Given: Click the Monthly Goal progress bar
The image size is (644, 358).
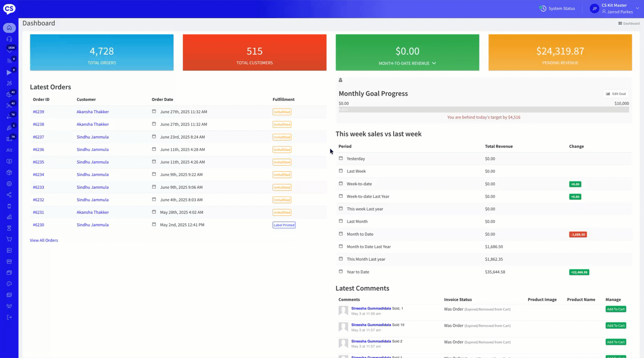Looking at the screenshot, I should tap(484, 110).
